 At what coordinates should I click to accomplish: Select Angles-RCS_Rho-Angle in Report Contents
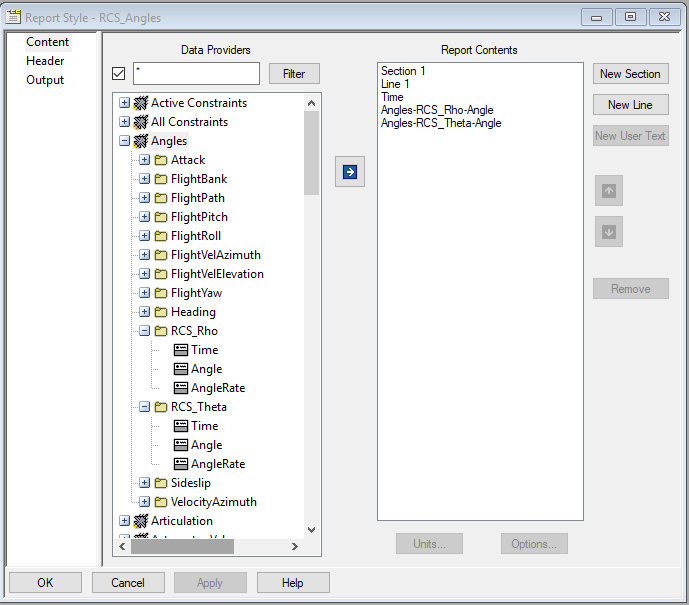(437, 110)
